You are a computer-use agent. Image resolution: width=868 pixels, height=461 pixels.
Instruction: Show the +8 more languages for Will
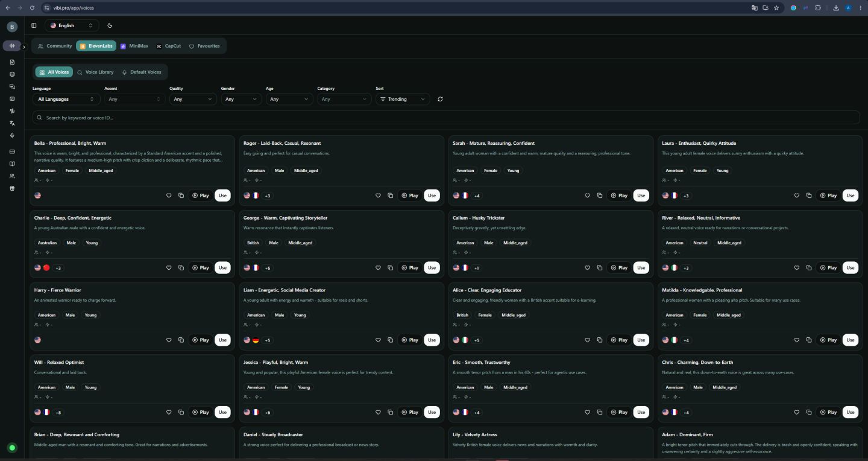58,413
